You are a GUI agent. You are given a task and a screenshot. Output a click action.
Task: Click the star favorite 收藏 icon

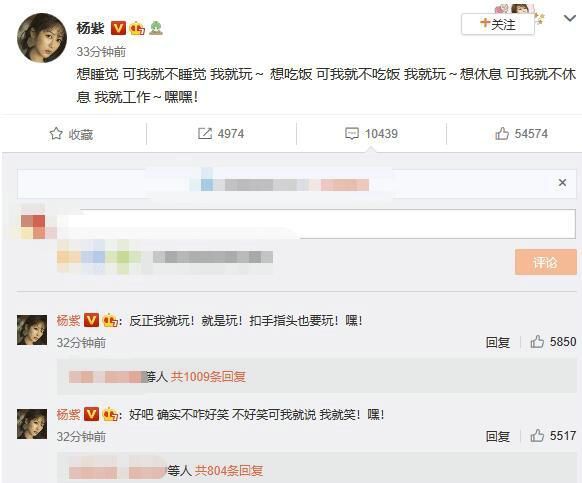pos(56,134)
